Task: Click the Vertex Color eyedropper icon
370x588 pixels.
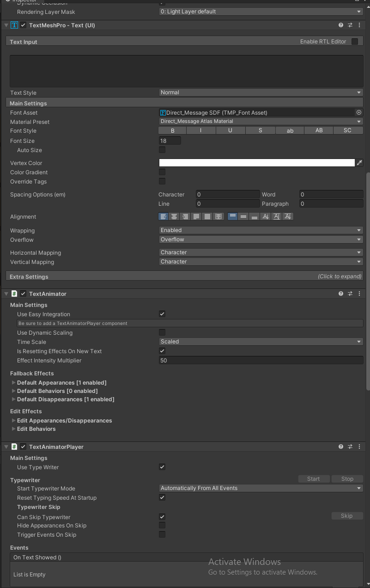Action: pos(359,163)
